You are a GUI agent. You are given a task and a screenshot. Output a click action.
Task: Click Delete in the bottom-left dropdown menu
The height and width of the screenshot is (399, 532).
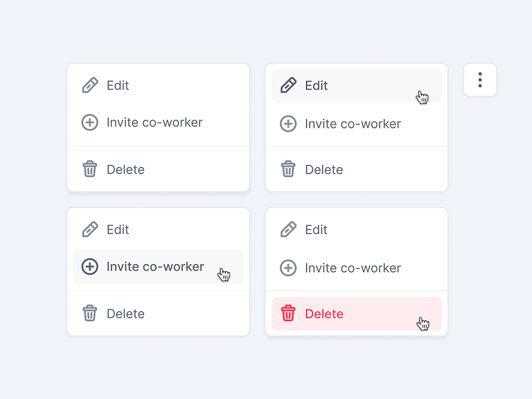(126, 313)
